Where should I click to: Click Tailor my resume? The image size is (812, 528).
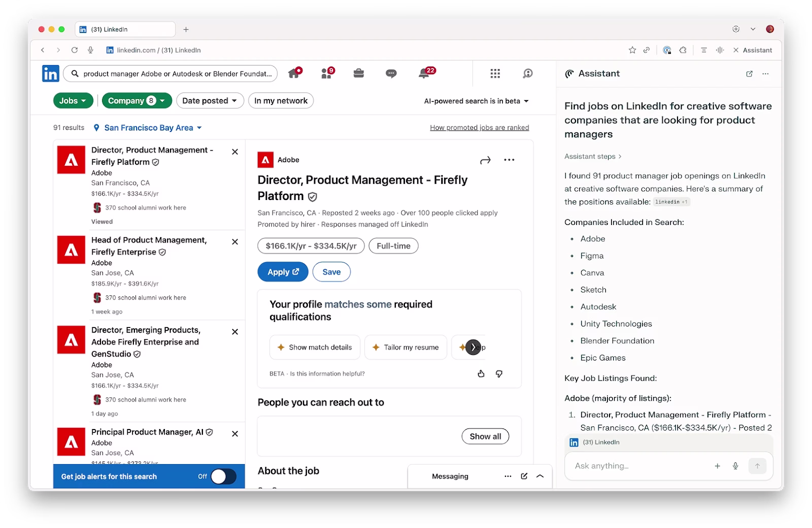click(x=405, y=347)
